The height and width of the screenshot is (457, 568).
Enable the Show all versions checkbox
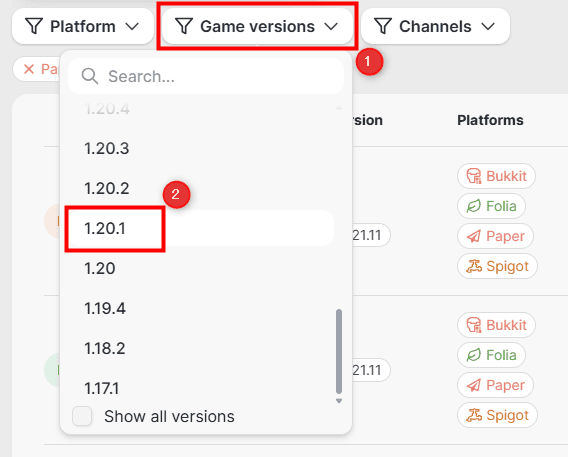82,416
